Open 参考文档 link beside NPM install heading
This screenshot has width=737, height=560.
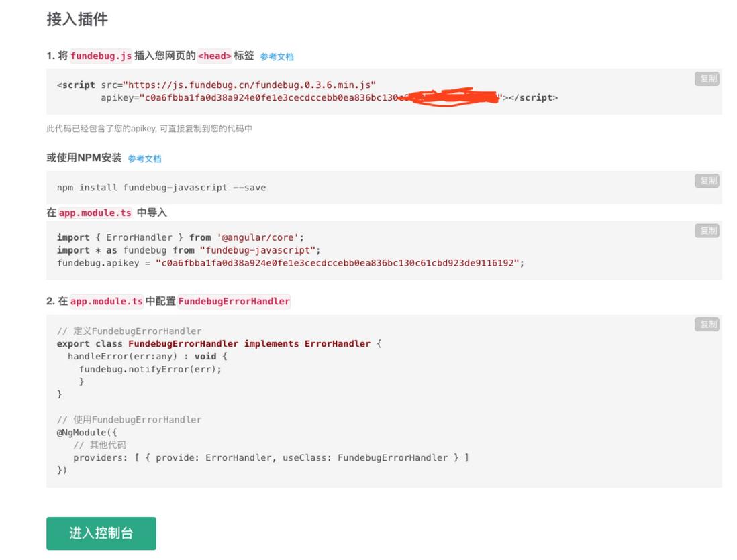coord(145,159)
